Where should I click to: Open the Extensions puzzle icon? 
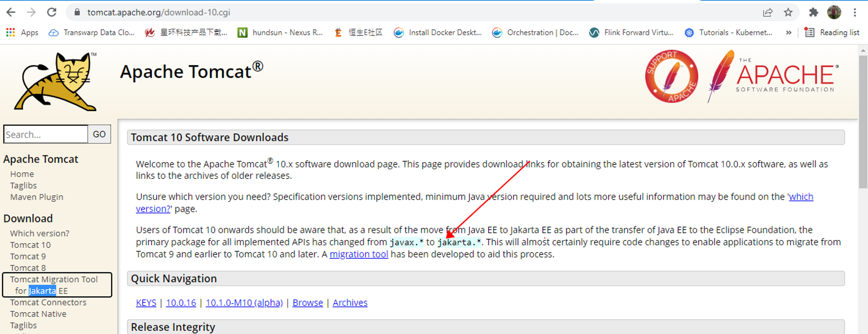coord(813,12)
